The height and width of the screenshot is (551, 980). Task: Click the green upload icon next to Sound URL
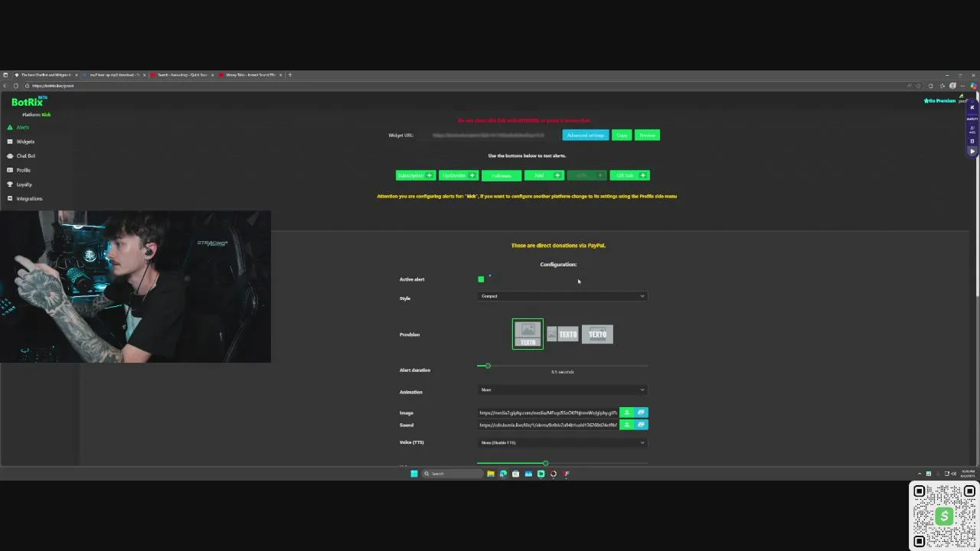click(x=626, y=425)
